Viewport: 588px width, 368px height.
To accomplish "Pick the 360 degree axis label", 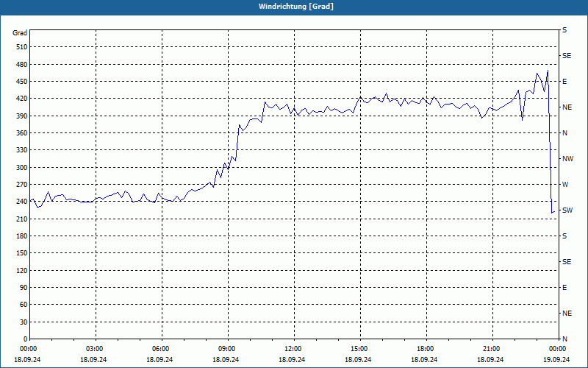I will coord(22,133).
